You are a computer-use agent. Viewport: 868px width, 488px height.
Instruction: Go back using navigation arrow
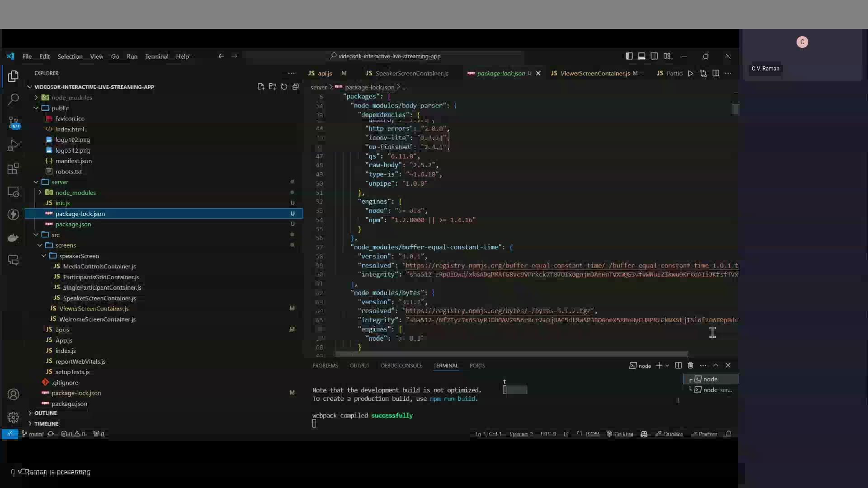click(x=221, y=56)
